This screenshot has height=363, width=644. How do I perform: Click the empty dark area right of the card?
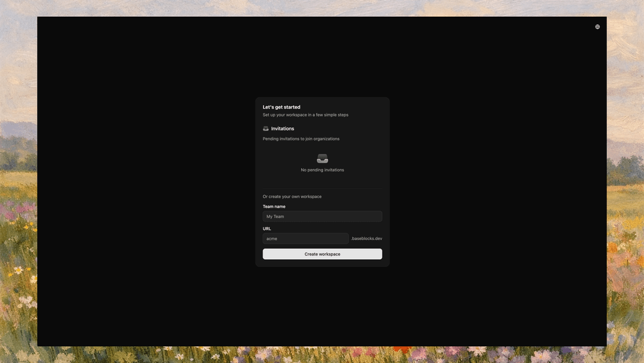coord(498,181)
